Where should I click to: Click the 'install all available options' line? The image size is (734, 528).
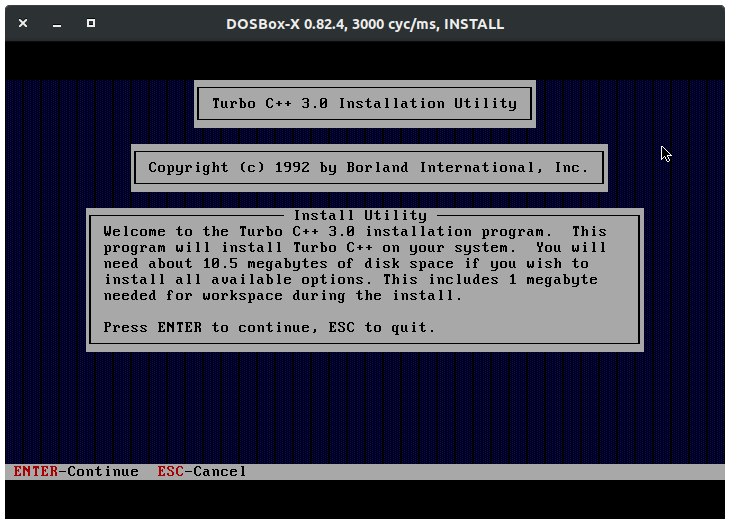351,280
